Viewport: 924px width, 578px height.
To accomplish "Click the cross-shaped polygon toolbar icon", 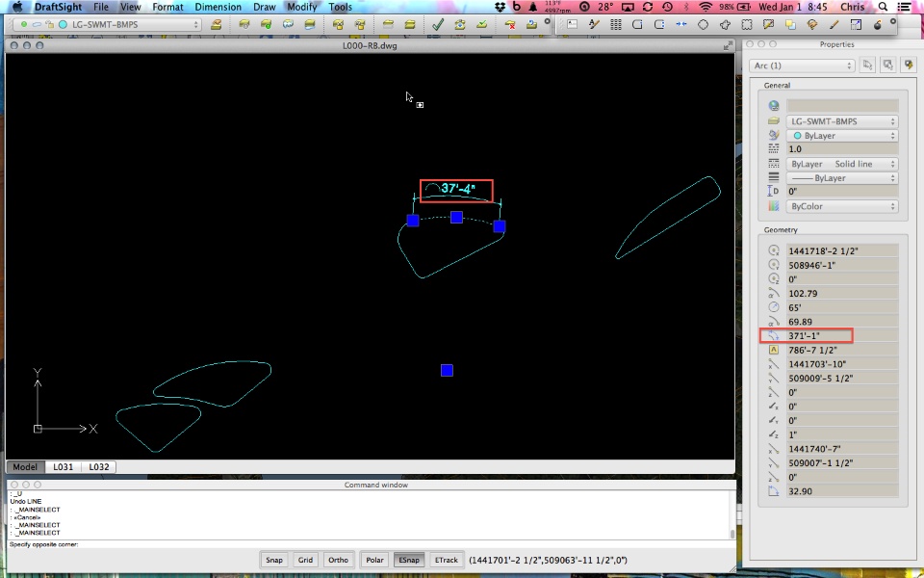I will (724, 25).
